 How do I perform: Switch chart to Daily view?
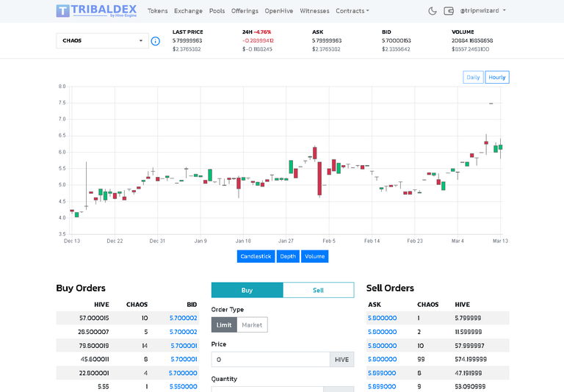pos(473,77)
